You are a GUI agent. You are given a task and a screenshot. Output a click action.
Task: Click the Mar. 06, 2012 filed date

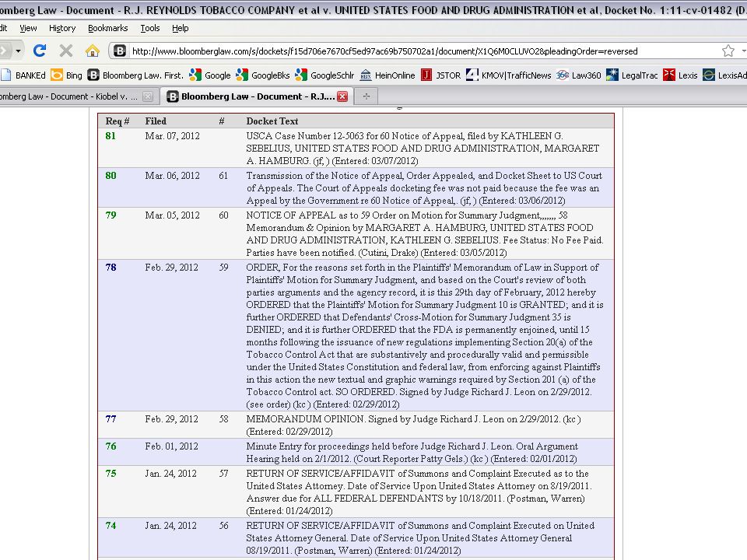[173, 175]
